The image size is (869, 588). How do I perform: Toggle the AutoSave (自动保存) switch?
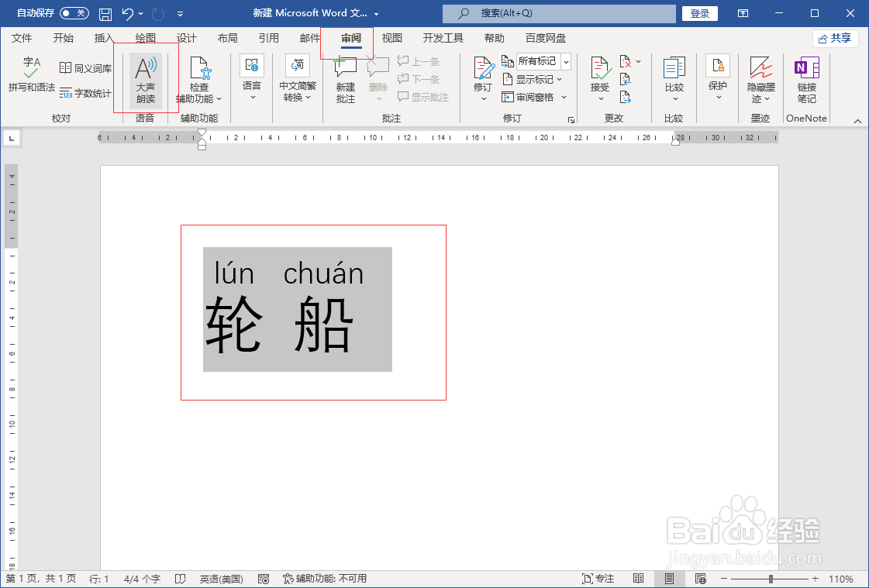[x=74, y=12]
